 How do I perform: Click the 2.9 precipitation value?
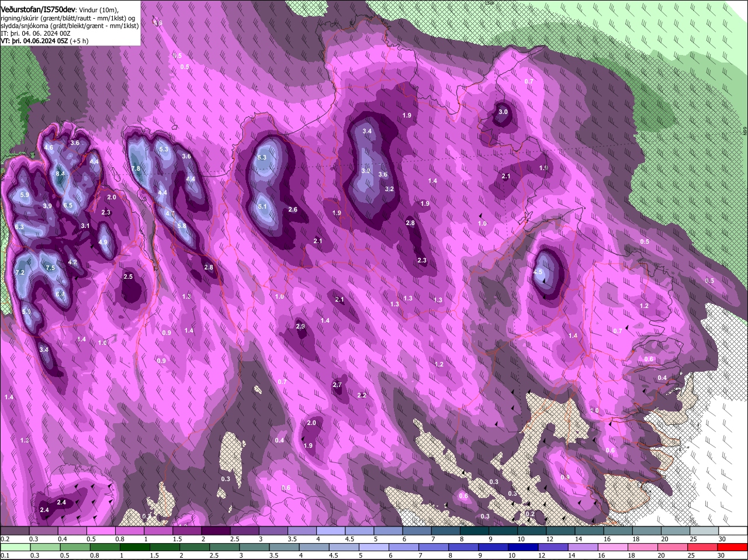click(x=300, y=326)
